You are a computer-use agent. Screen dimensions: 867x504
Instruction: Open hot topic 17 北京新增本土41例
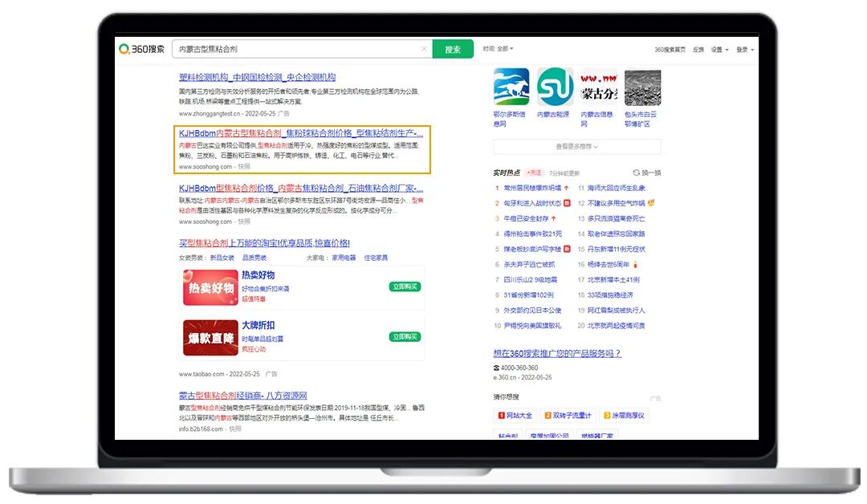(x=613, y=279)
